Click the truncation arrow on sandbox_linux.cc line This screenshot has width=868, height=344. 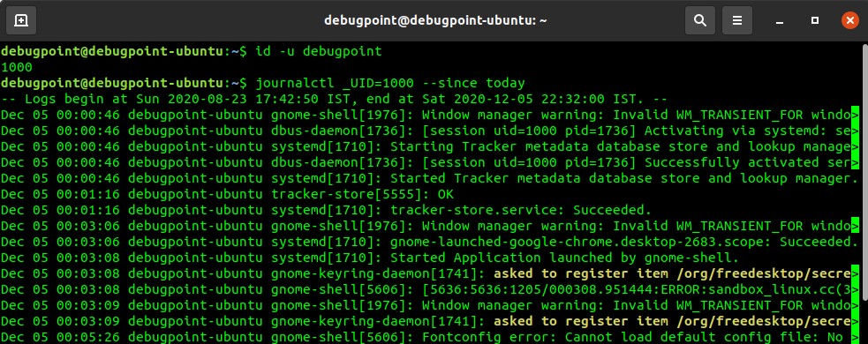click(855, 290)
